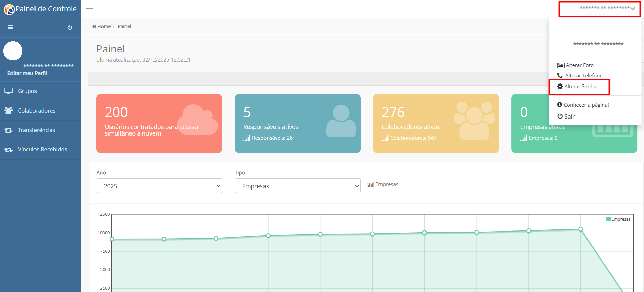Click Editar meu Perfil link
Viewport: 644px width, 292px height.
coord(27,73)
